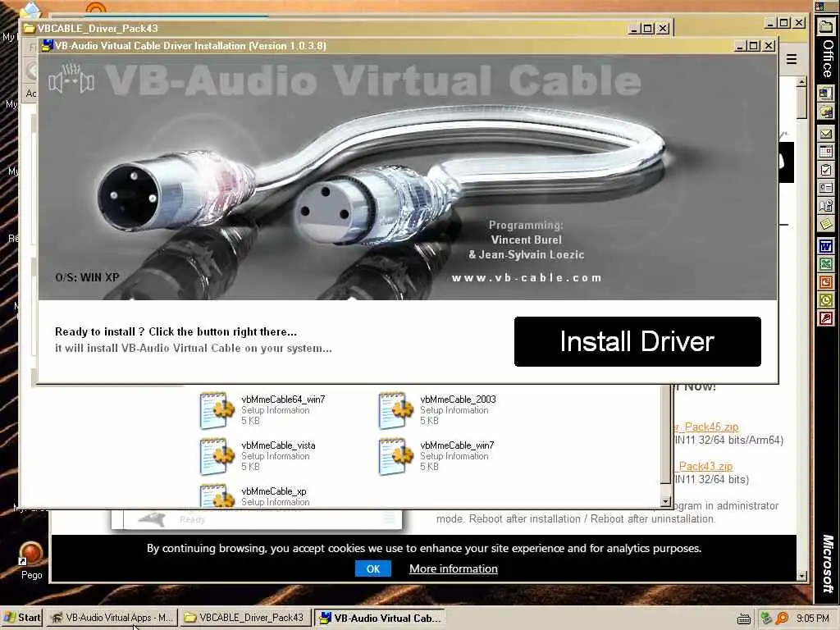Select the vbMmeCable_win7 setup file icon
Screen dimensions: 840x630
(x=396, y=456)
